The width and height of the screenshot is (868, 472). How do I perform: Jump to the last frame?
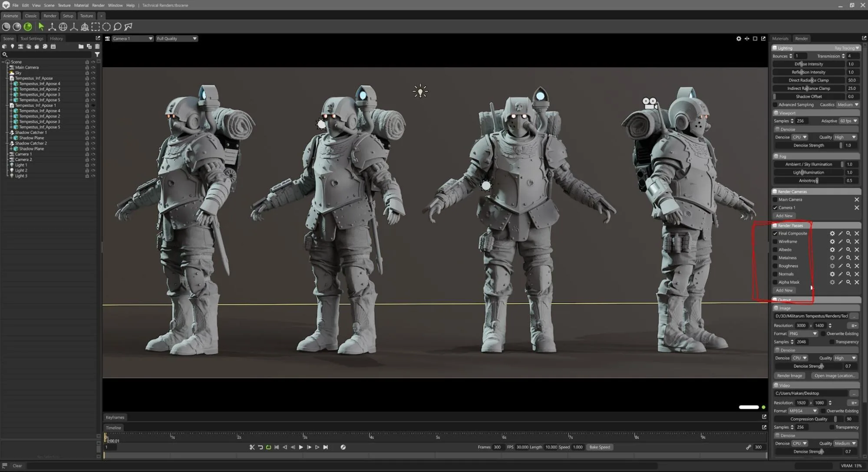(326, 447)
